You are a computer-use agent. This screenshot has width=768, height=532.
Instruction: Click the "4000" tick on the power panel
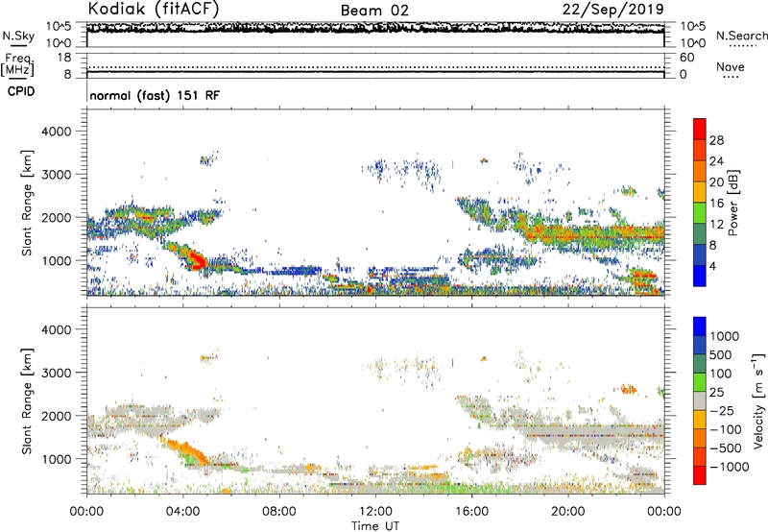(56, 132)
